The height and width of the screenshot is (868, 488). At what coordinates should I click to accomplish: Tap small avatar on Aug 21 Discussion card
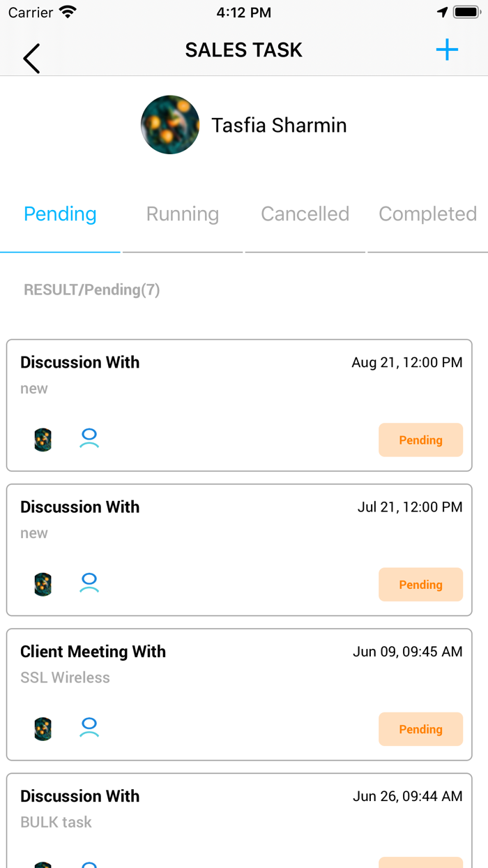click(43, 440)
